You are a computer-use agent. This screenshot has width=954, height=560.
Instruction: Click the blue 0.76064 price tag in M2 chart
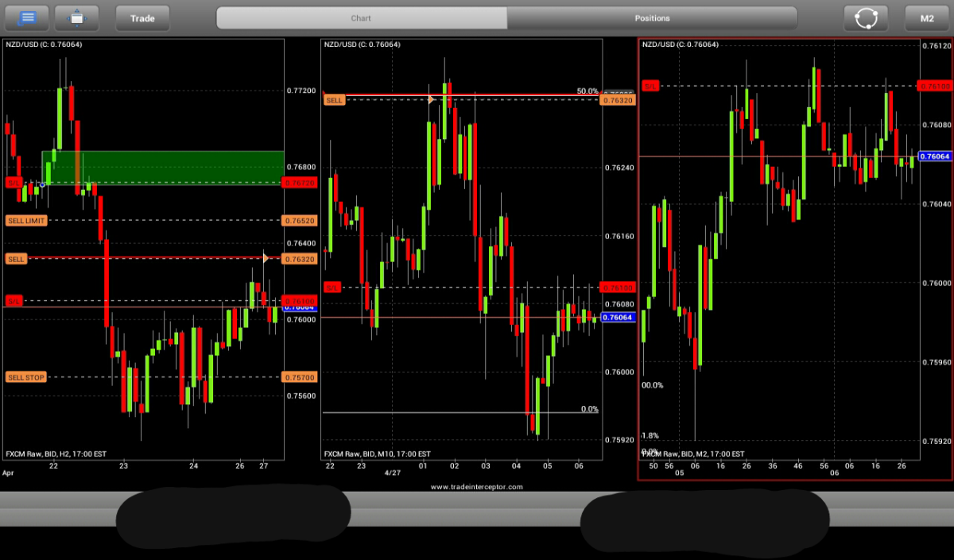pyautogui.click(x=934, y=156)
